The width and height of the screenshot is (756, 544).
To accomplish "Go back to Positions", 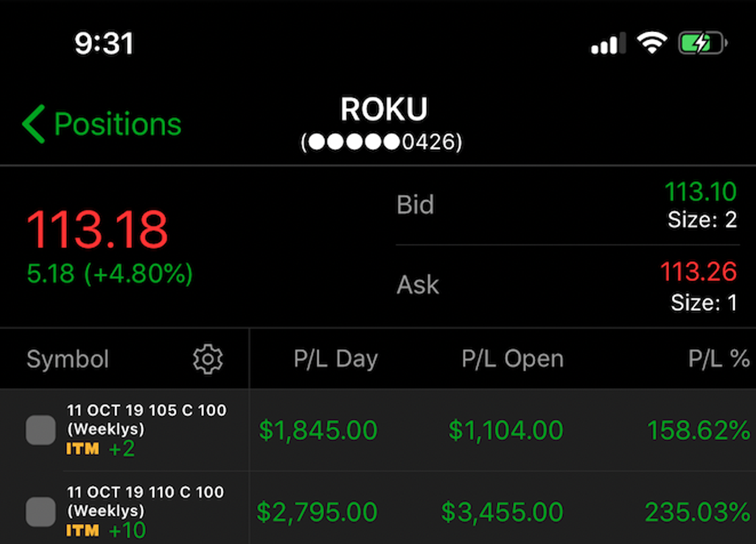I will [x=101, y=124].
